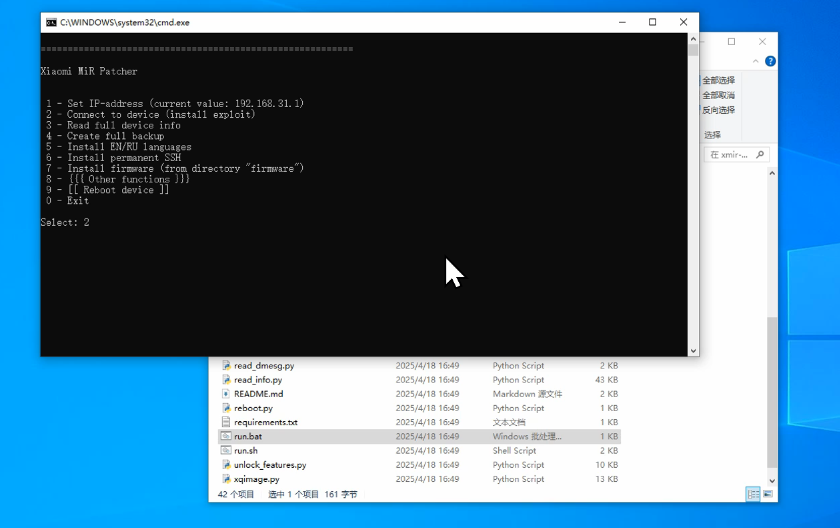Click scroll up arrow in cmd window
This screenshot has height=528, width=840.
point(693,39)
